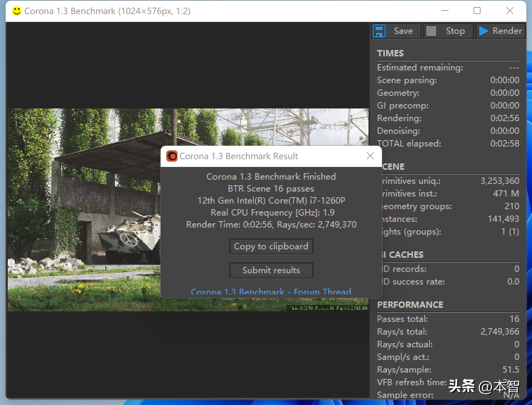
Task: Click the TIMES section header
Action: pos(390,53)
